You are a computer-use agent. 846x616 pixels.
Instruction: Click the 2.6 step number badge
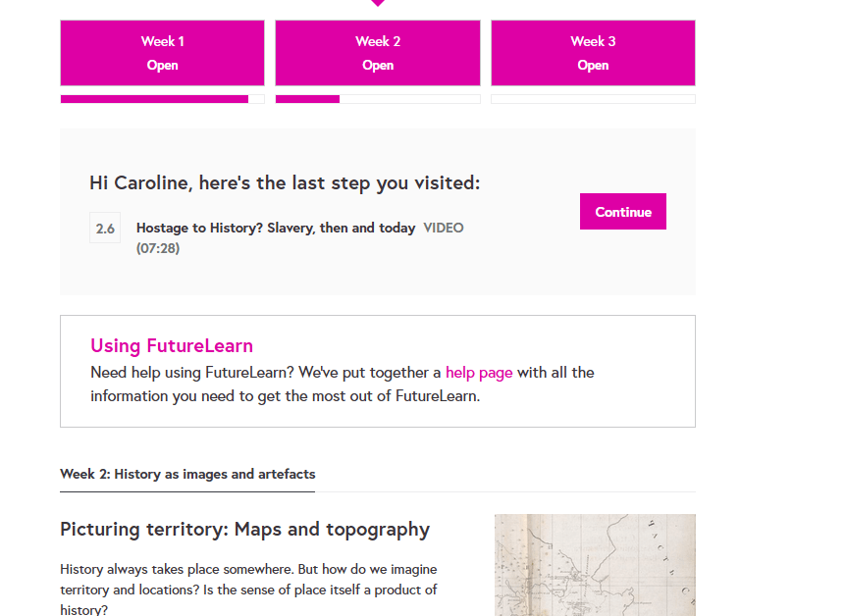105,229
